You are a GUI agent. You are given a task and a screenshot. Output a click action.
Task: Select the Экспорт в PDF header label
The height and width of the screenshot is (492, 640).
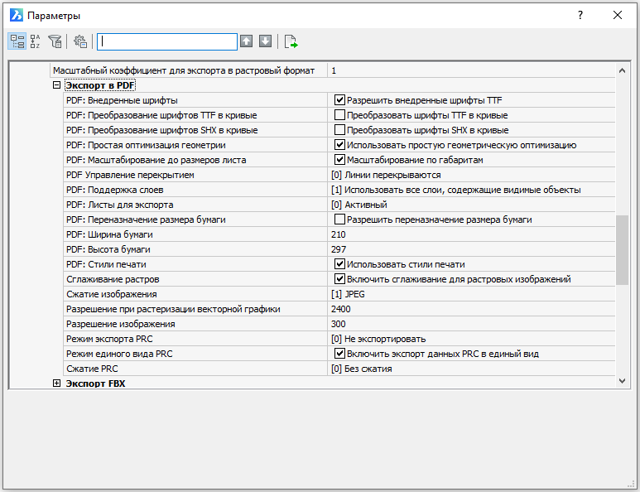pyautogui.click(x=100, y=85)
